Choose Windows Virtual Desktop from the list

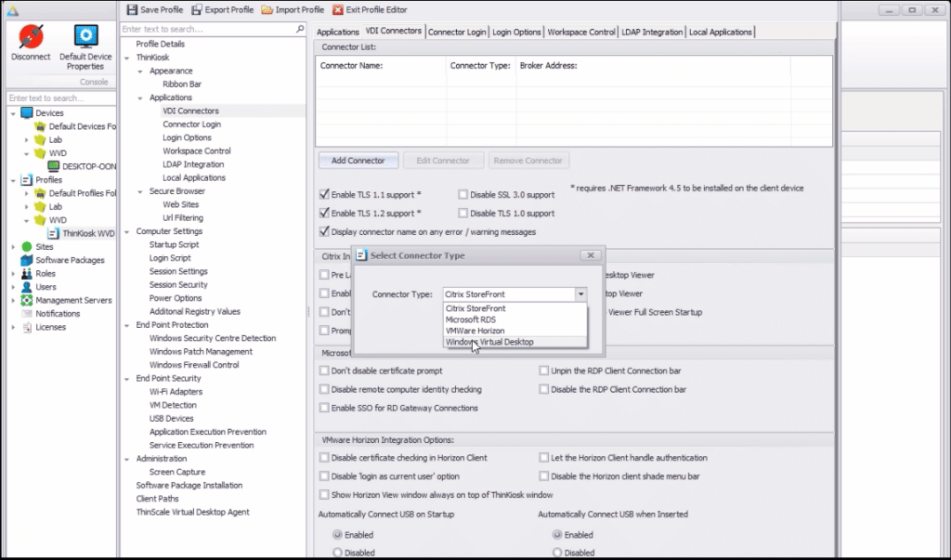coord(489,342)
